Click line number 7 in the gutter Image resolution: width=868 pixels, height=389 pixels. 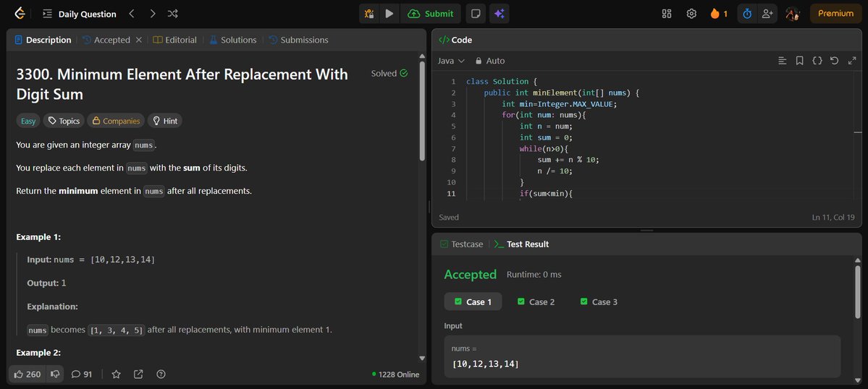click(453, 149)
